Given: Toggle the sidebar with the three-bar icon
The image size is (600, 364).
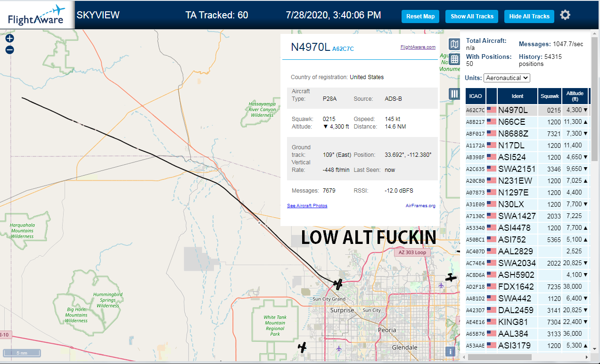Looking at the screenshot, I should [454, 94].
